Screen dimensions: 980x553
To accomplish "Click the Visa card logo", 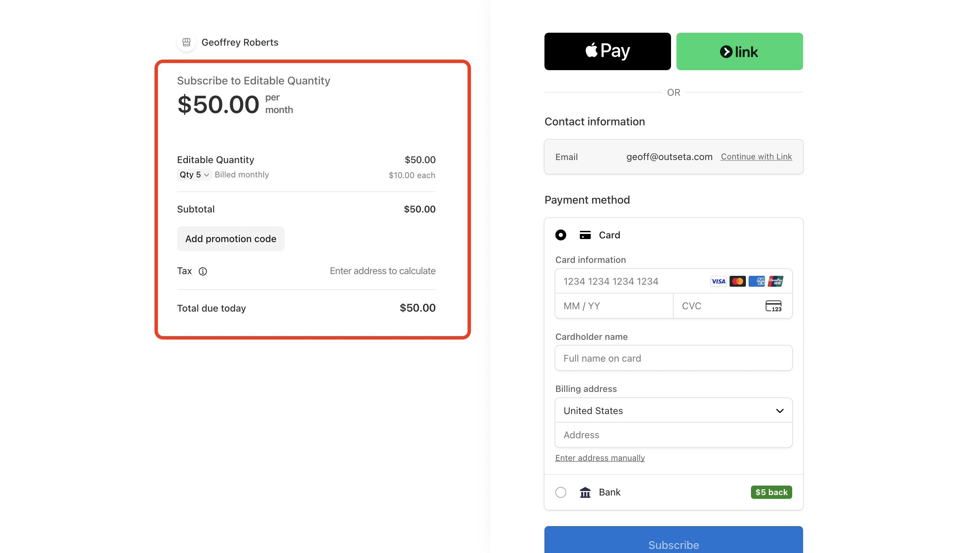I will (x=718, y=281).
